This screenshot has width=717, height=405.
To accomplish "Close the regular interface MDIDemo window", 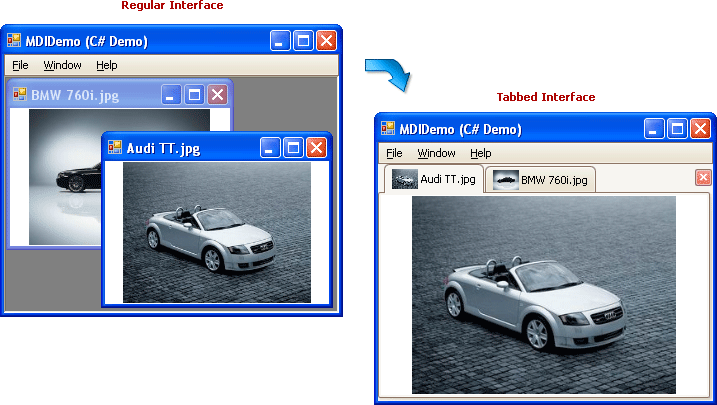I will [x=326, y=41].
